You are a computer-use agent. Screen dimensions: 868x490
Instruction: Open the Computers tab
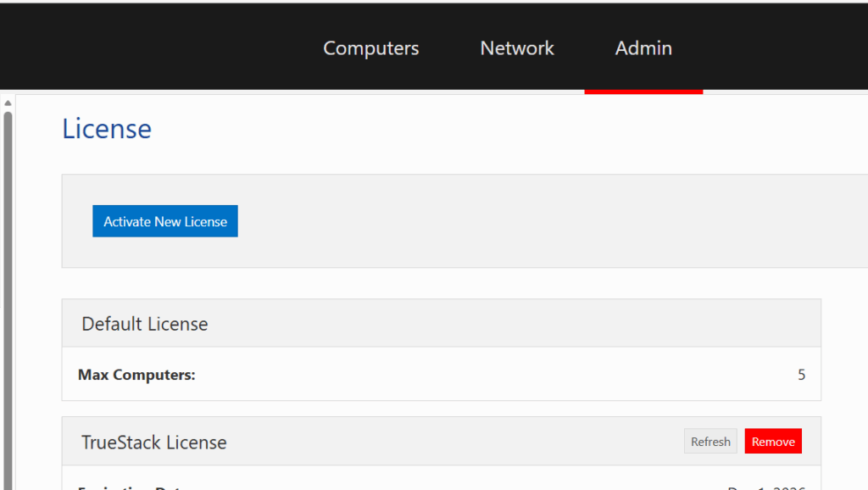coord(370,48)
